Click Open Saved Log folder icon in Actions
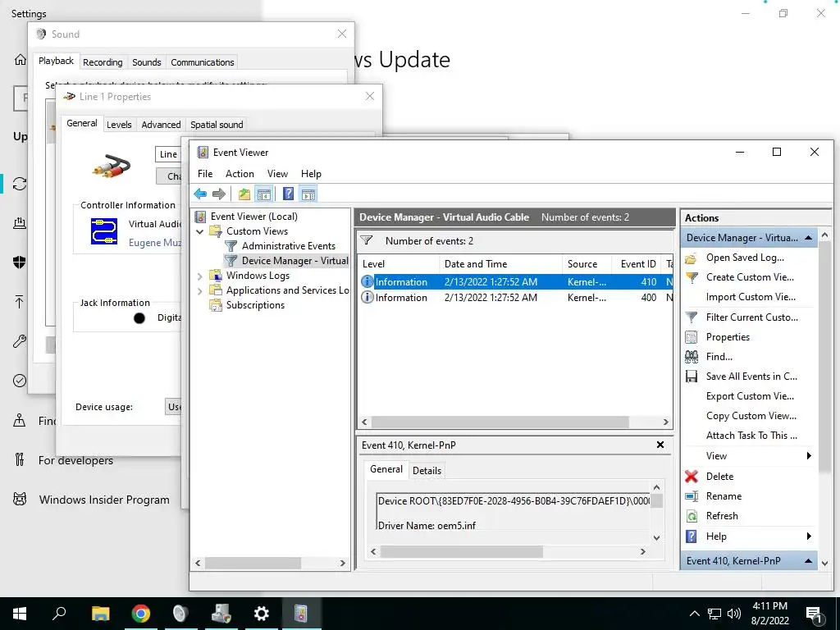Screen dimensions: 840x630 pyautogui.click(x=691, y=258)
